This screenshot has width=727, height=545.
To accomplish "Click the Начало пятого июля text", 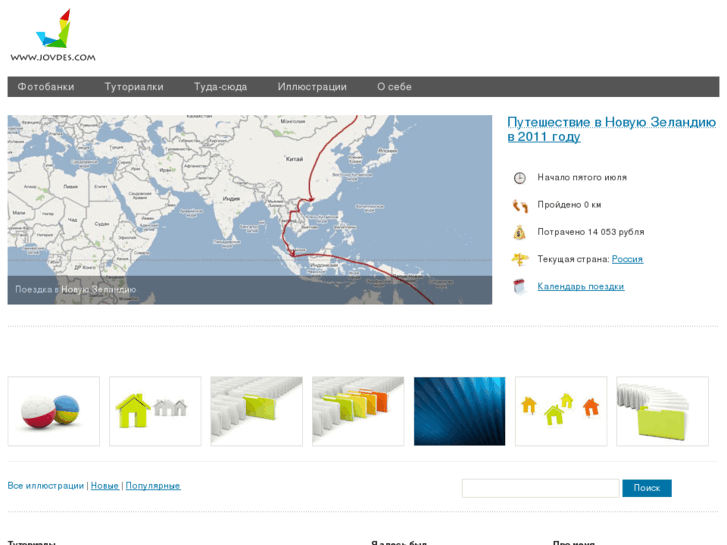I will tap(582, 178).
